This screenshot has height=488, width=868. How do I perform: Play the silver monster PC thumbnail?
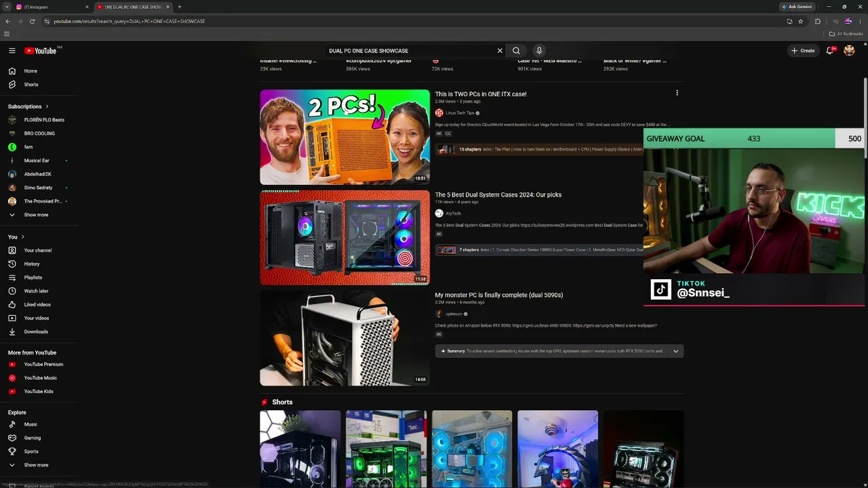click(344, 338)
